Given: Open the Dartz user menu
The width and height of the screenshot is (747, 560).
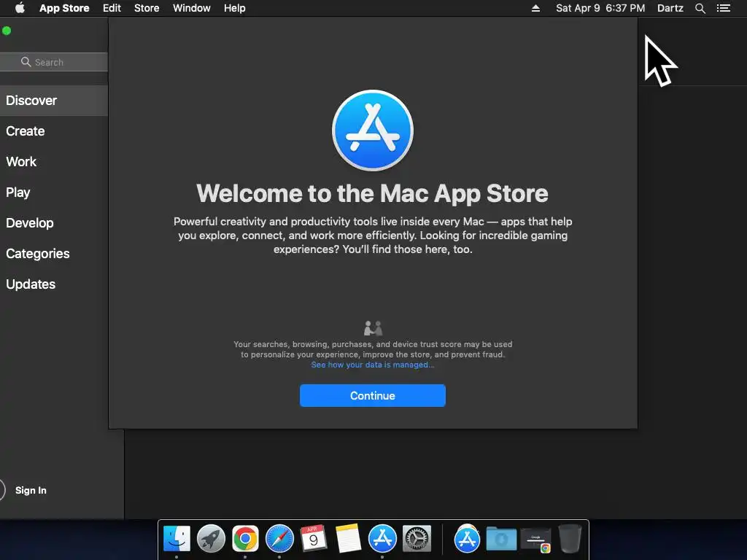Looking at the screenshot, I should 670,8.
